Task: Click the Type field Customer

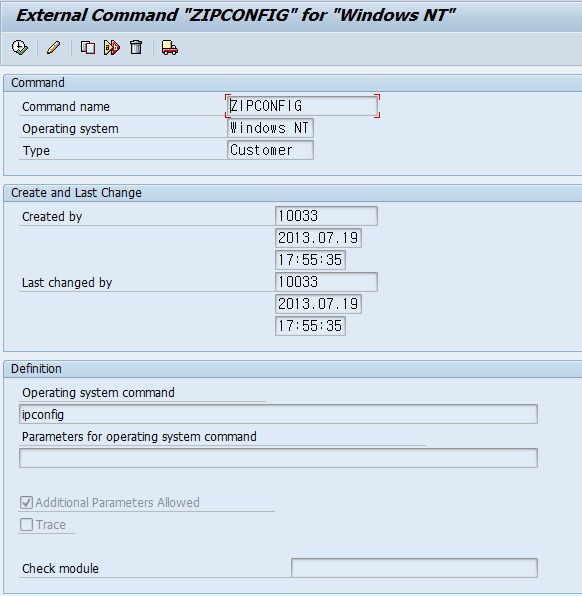Action: 270,150
